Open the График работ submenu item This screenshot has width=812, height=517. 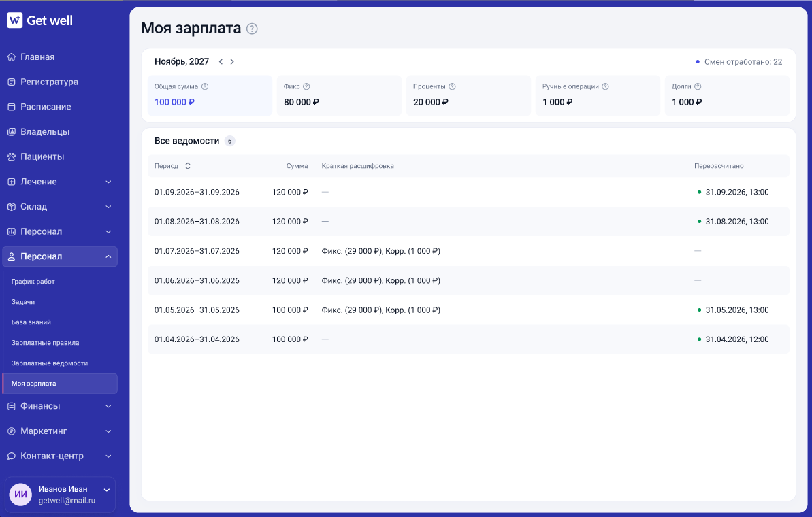(x=33, y=282)
